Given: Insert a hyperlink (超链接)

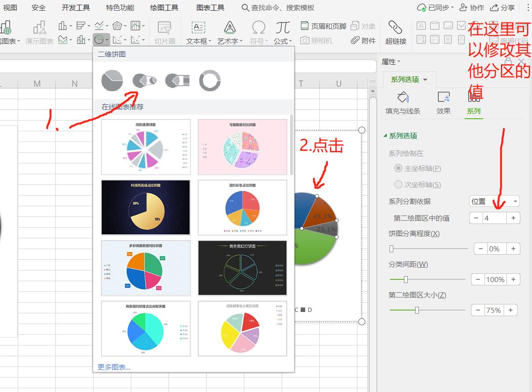Looking at the screenshot, I should 396,33.
